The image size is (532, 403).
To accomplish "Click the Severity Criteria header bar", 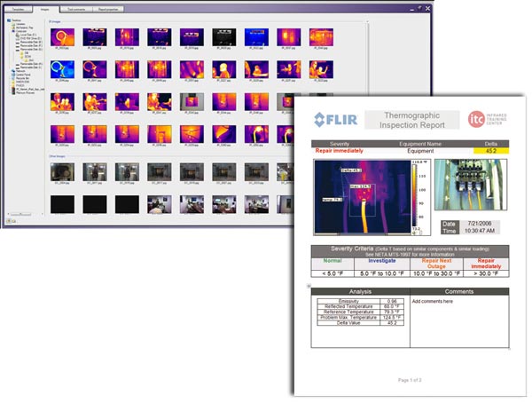I will [x=410, y=251].
